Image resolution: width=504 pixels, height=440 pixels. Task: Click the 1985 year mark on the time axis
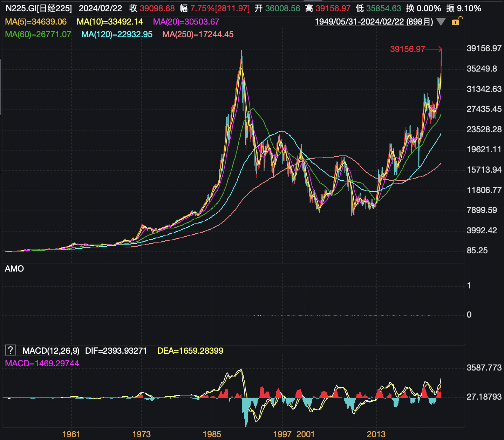[x=212, y=434]
